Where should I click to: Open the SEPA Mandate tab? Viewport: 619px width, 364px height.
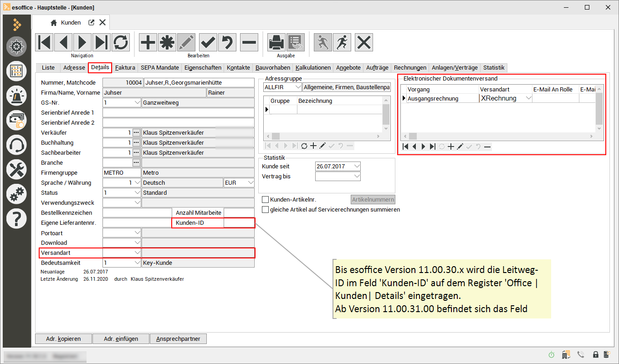[159, 68]
